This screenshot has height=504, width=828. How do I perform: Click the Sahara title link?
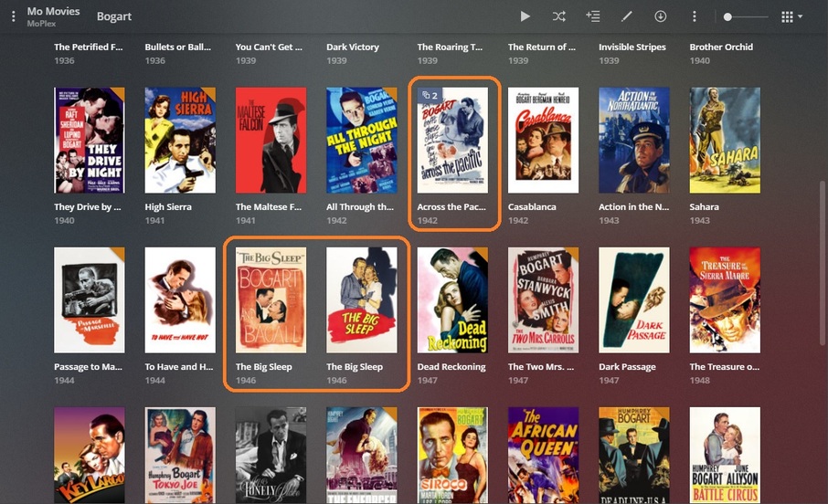[x=704, y=207]
